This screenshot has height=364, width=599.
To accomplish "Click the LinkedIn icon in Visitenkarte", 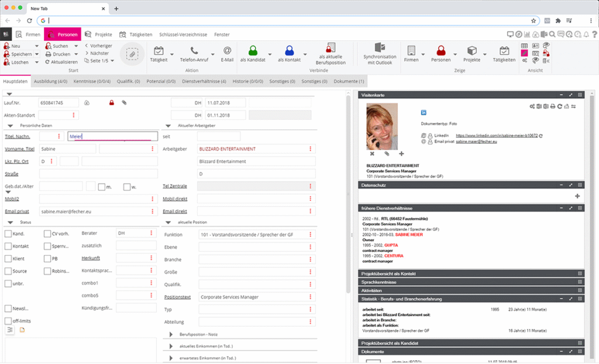I will click(424, 112).
